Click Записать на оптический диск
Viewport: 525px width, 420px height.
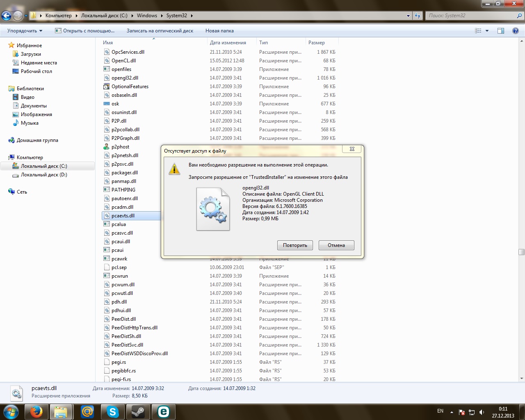[160, 31]
